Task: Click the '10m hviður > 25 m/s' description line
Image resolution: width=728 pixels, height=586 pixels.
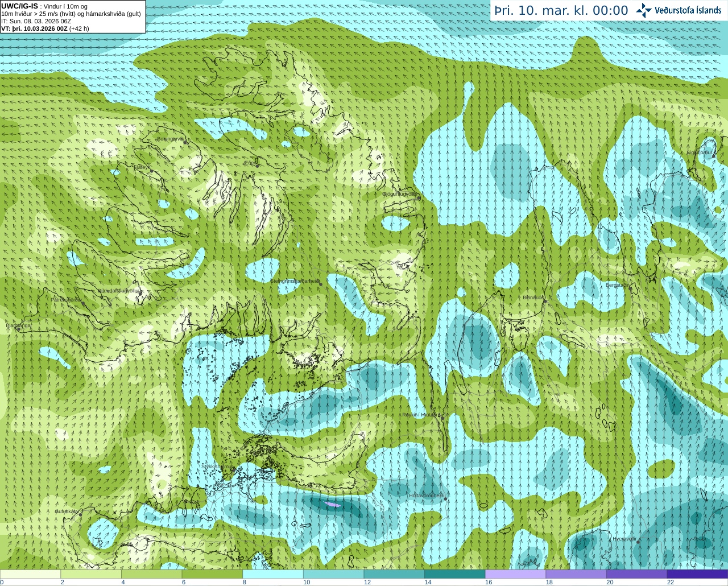Action: pyautogui.click(x=71, y=14)
